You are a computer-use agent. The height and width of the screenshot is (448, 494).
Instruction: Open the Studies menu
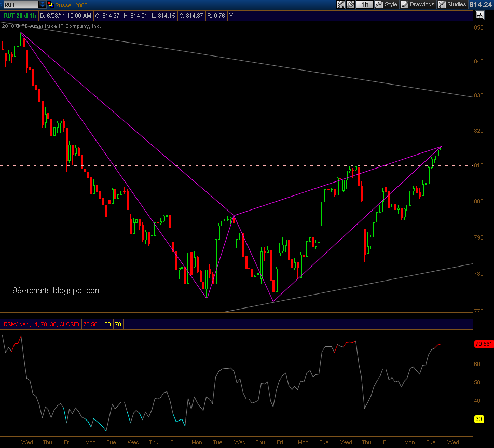coord(457,4)
